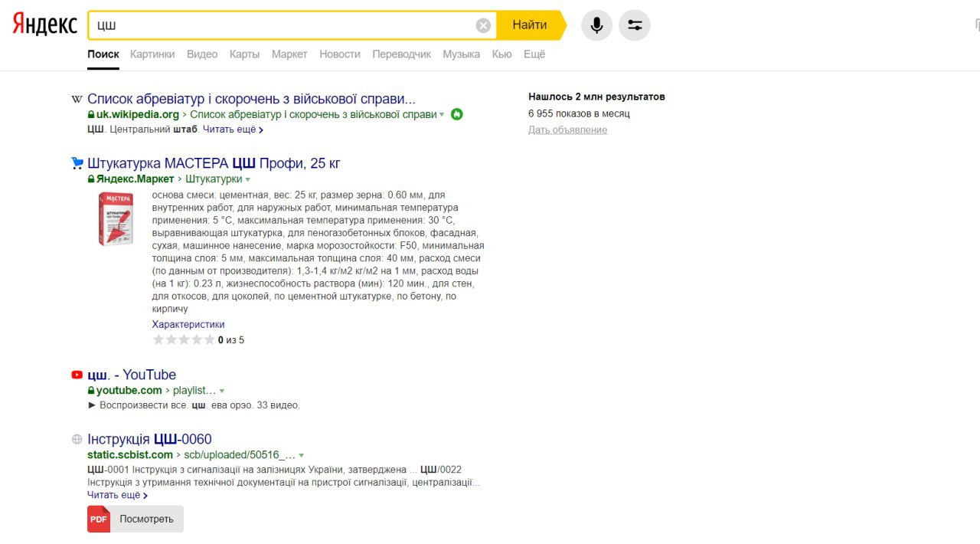Click the star rating for Штукатурка
The height and width of the screenshot is (544, 980).
[x=184, y=339]
